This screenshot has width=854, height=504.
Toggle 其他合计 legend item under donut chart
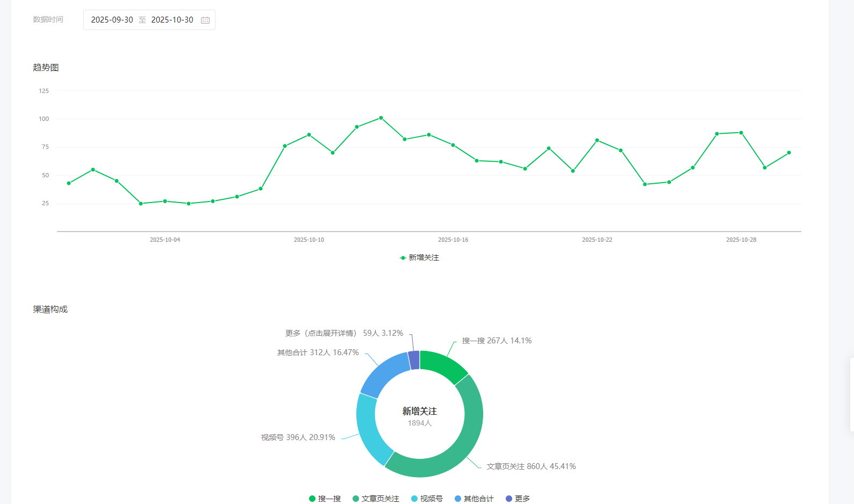tap(474, 499)
